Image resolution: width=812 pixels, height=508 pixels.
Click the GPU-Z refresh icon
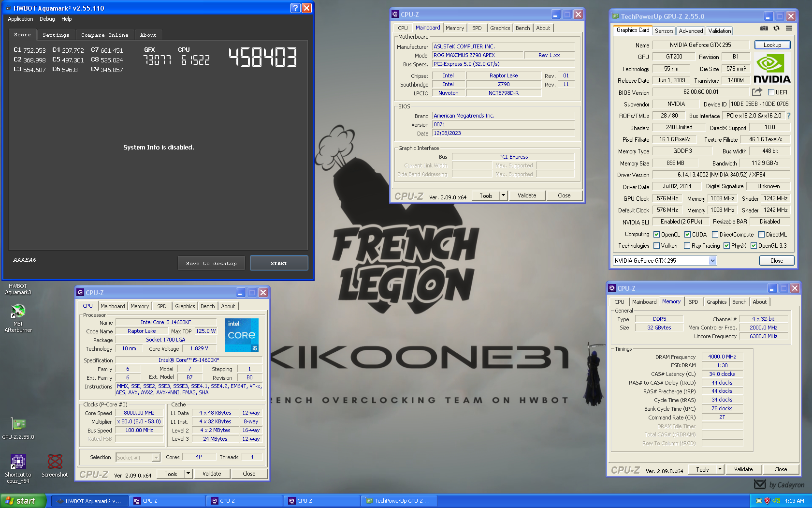(776, 29)
